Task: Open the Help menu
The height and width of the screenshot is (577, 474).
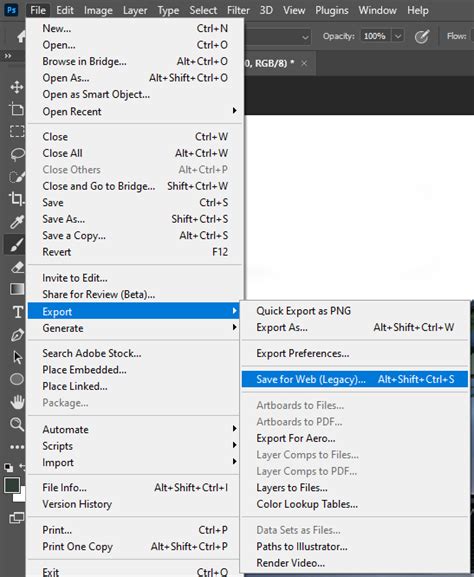Action: click(x=418, y=10)
